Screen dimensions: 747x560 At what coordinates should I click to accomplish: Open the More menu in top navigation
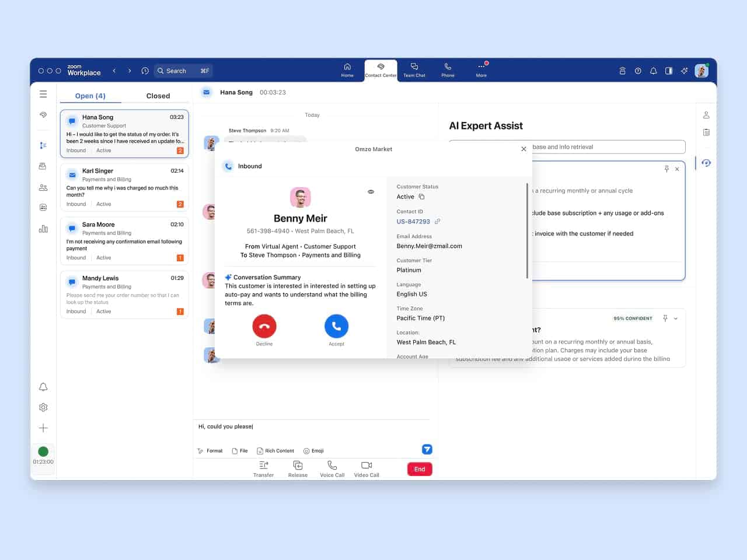(x=481, y=70)
